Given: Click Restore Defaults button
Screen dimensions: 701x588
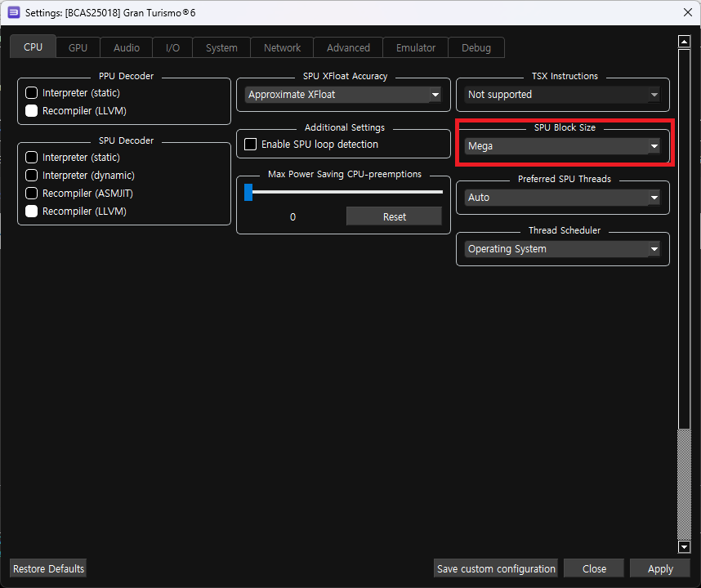Looking at the screenshot, I should (x=48, y=568).
